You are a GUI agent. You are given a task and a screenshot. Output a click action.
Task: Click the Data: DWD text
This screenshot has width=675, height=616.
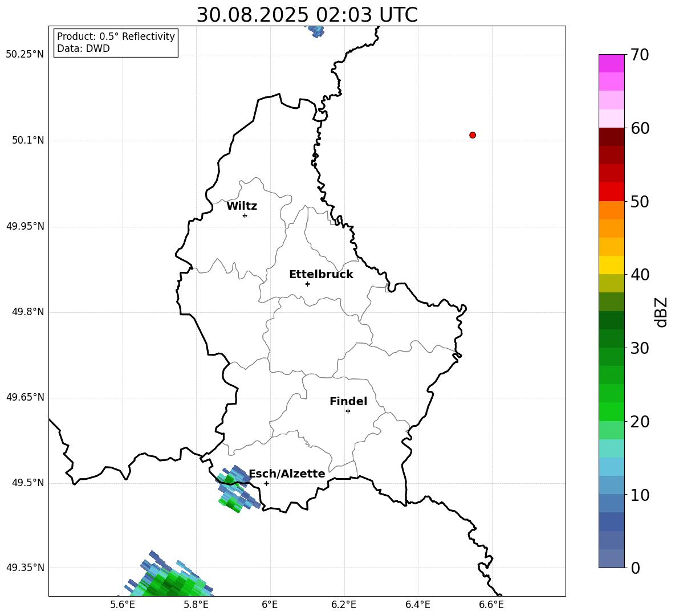pyautogui.click(x=83, y=48)
